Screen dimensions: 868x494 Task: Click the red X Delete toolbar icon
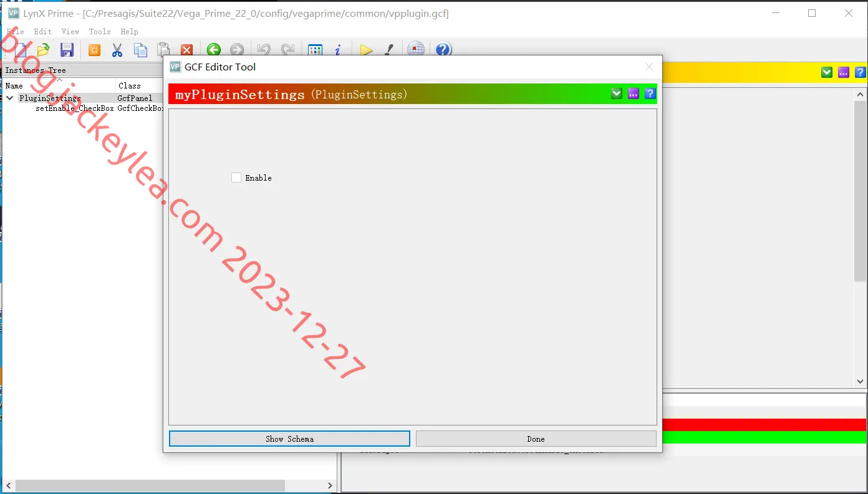click(186, 50)
